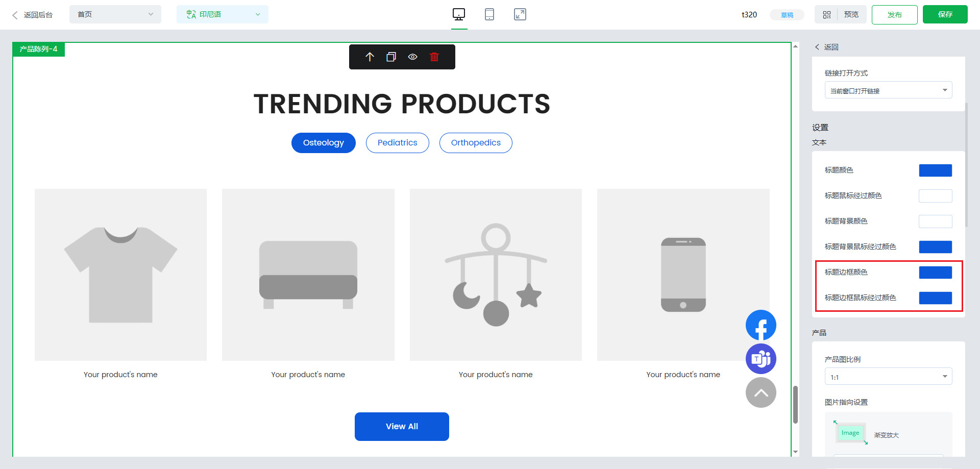Open the 印尼语 language dropdown

coord(222,14)
